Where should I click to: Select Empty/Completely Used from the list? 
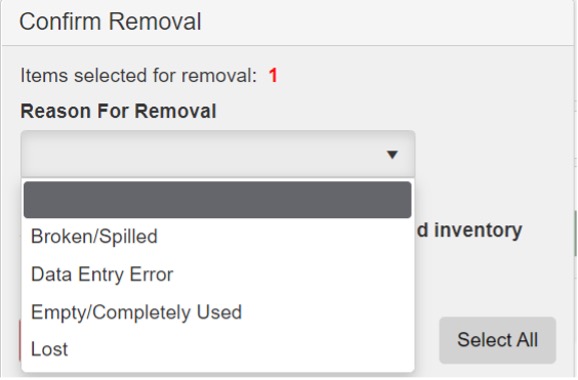point(136,313)
